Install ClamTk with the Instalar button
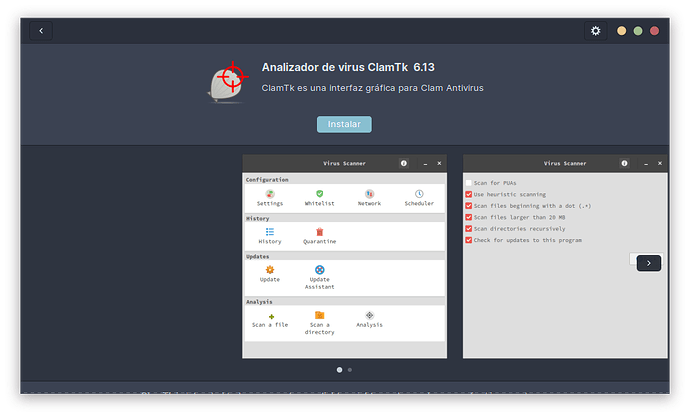This screenshot has width=690, height=416. click(x=344, y=124)
